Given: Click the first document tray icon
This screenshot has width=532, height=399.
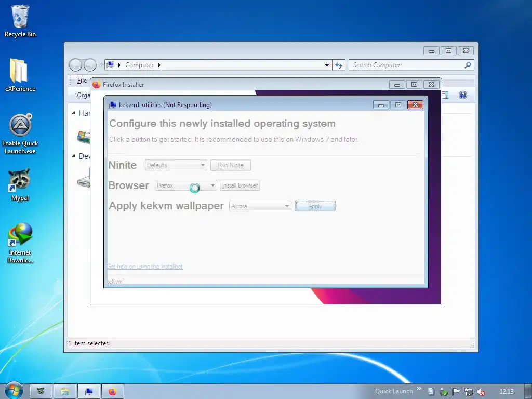Looking at the screenshot, I should pyautogui.click(x=431, y=392).
